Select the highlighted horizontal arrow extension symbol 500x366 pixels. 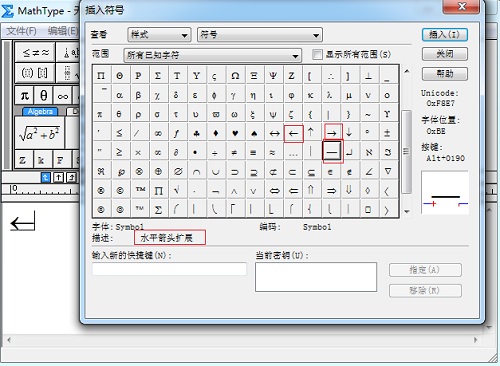click(332, 152)
